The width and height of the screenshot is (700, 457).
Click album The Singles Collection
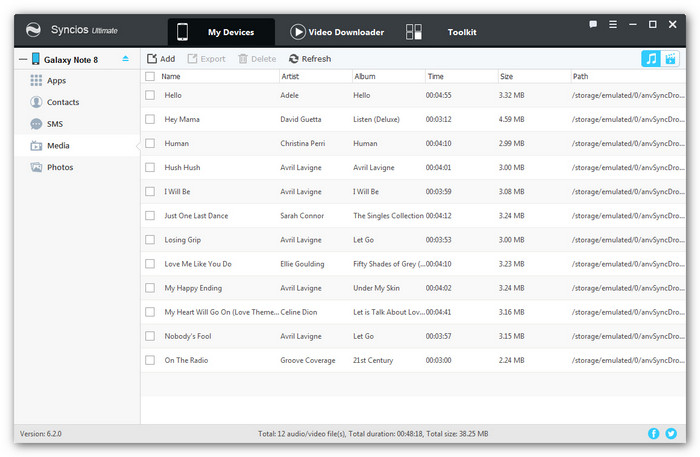[x=388, y=216]
